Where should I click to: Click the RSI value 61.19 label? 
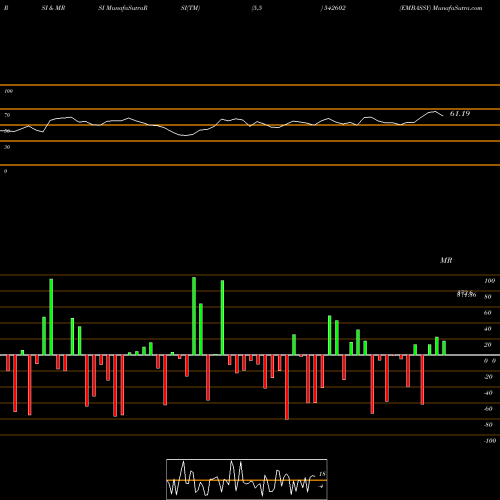pyautogui.click(x=460, y=114)
